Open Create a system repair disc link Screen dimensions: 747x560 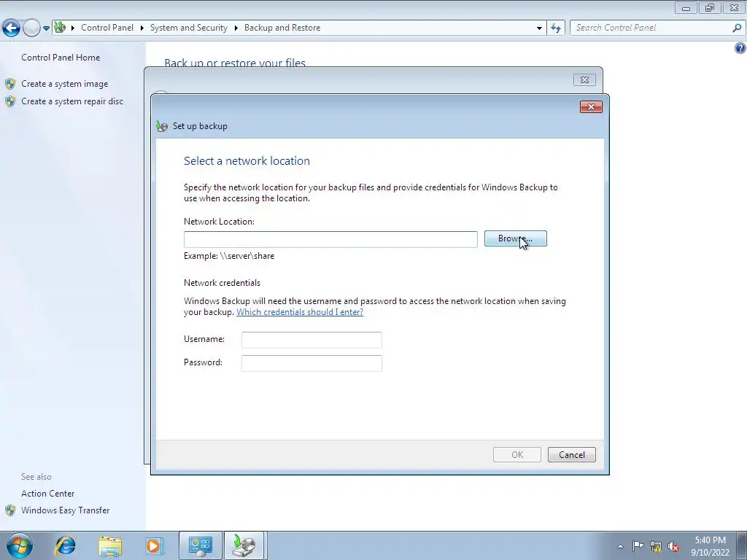pyautogui.click(x=72, y=101)
